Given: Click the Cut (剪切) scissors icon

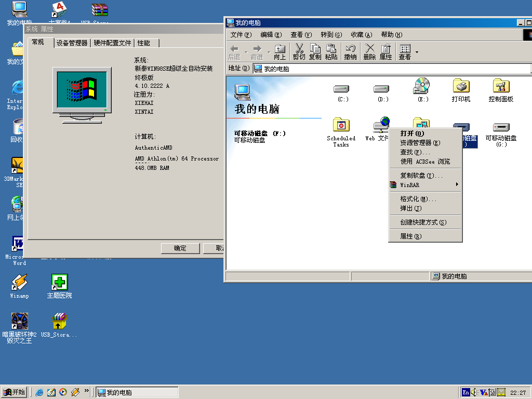Looking at the screenshot, I should point(299,52).
